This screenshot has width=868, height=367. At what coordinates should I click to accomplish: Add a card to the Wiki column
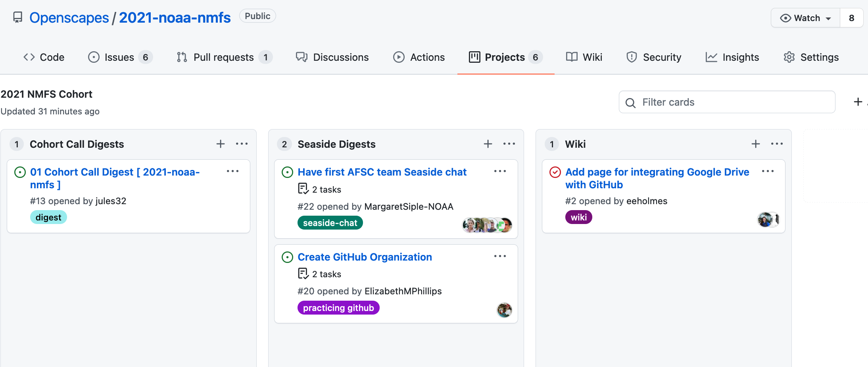pos(755,144)
